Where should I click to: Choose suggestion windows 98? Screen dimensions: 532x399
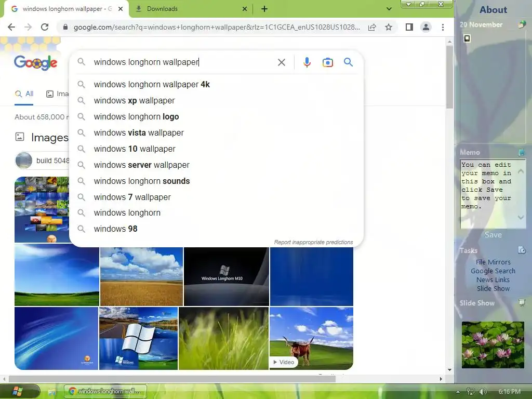216,229
